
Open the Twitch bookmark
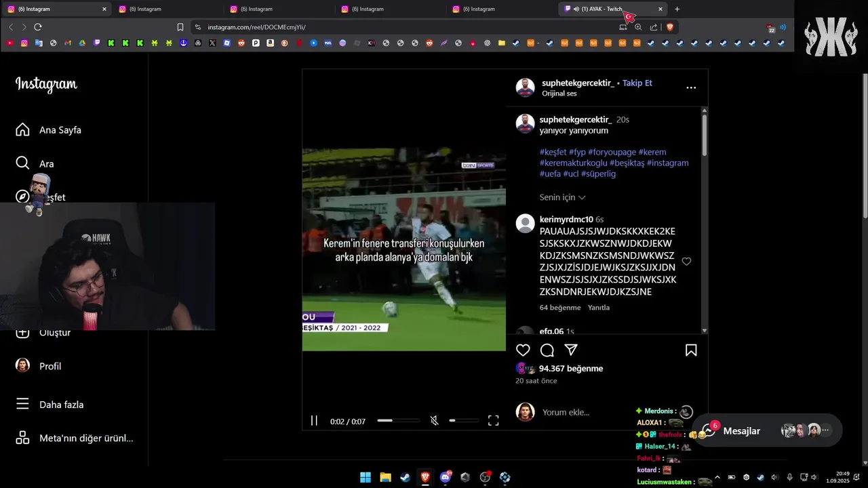pos(97,43)
